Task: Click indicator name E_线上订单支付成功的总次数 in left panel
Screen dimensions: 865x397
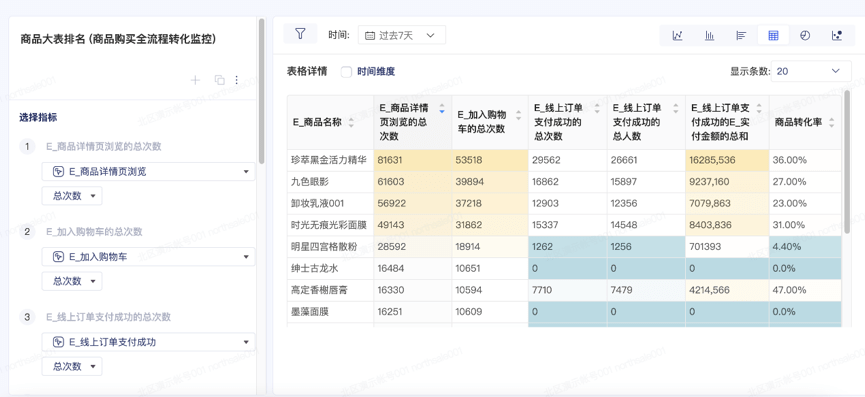Action: coord(108,317)
